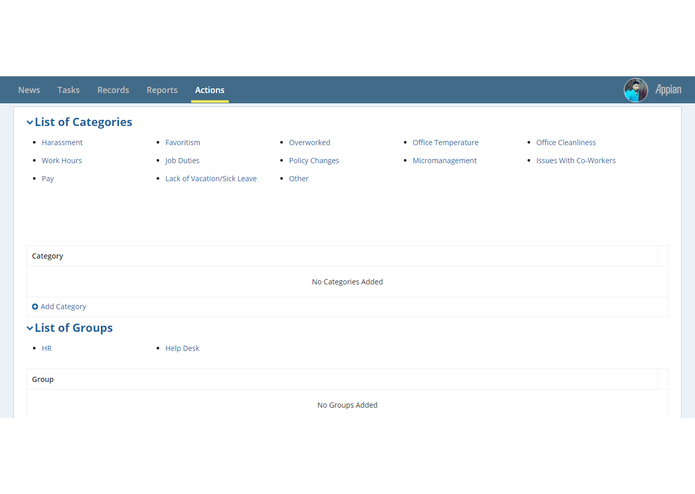Select Issues With Co-Workers link
This screenshot has height=494, width=695.
point(576,161)
